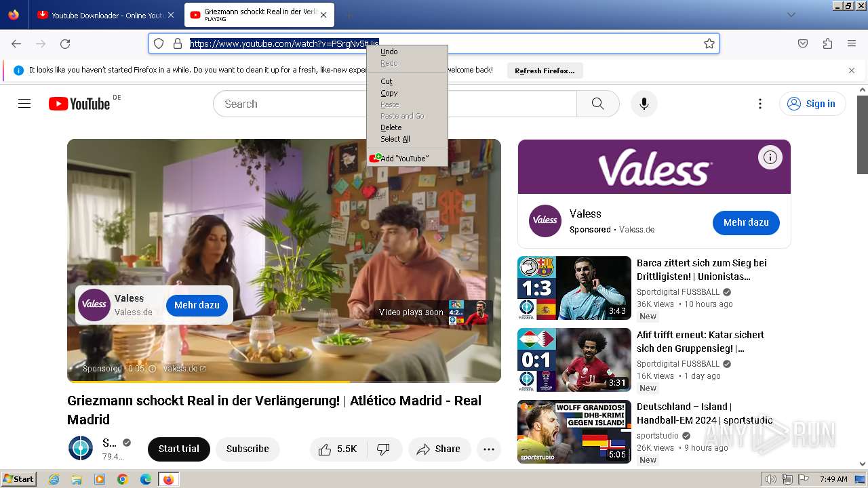Reload the page with the refresh icon
The width and height of the screenshot is (868, 488).
tap(65, 43)
